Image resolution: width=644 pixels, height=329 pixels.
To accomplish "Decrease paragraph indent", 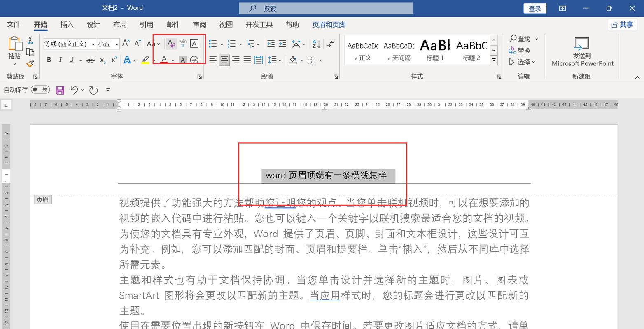I will coord(271,44).
